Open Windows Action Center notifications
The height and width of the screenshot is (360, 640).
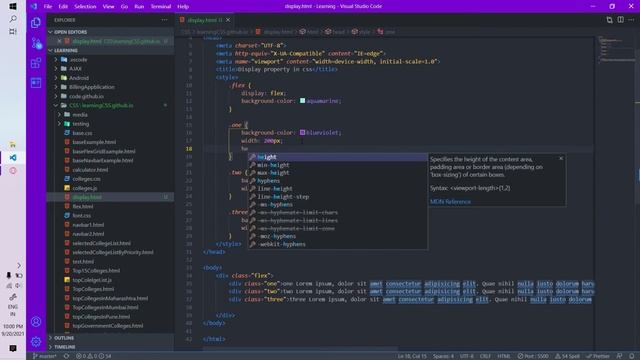tap(13, 348)
